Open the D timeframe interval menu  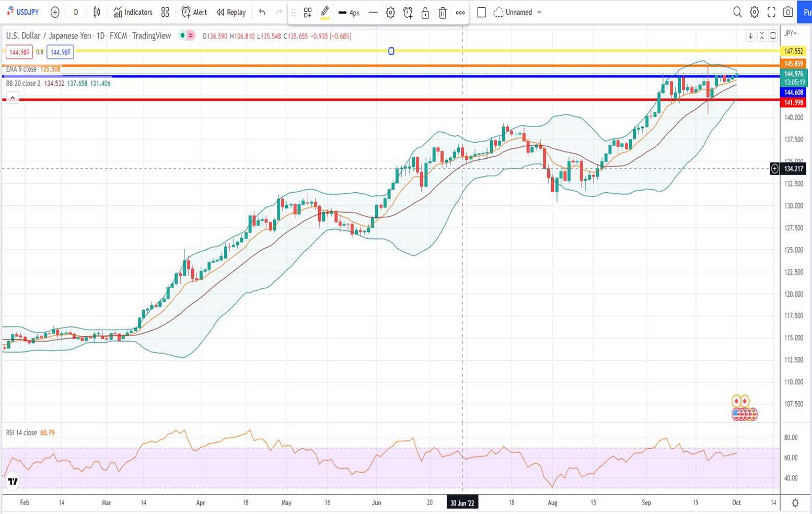[76, 12]
